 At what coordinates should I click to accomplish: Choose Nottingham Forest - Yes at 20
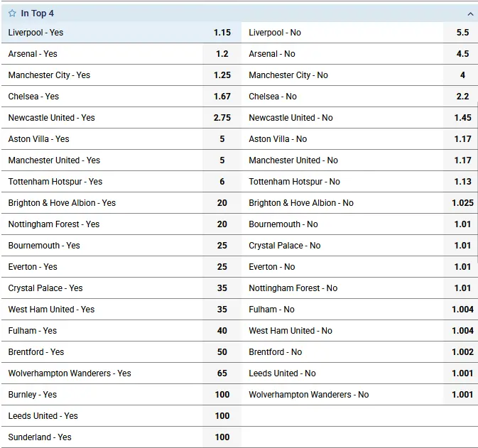[x=120, y=224]
